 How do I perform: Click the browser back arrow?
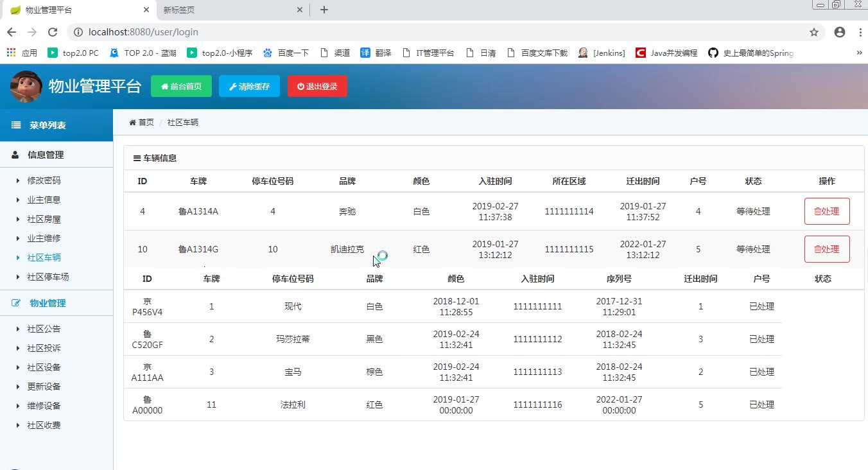pyautogui.click(x=12, y=32)
